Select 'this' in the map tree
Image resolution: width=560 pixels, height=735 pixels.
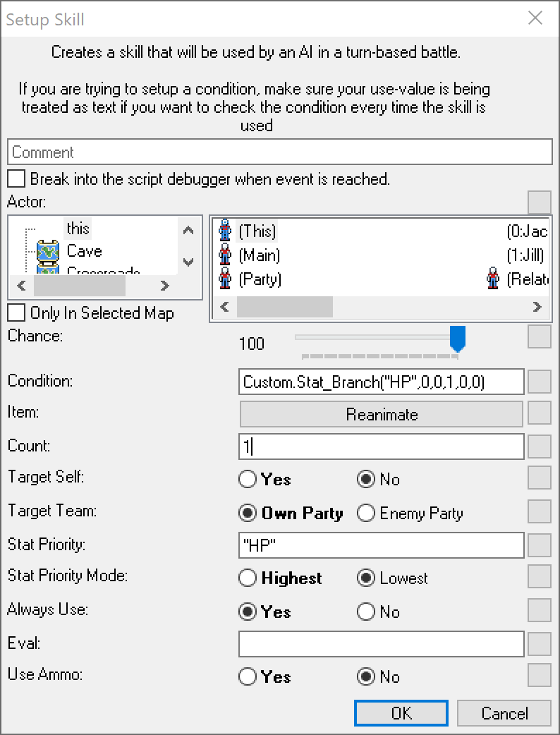pos(78,229)
